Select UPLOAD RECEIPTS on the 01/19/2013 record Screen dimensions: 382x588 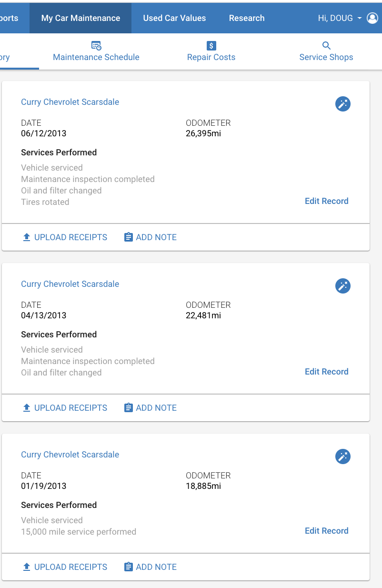pyautogui.click(x=65, y=567)
